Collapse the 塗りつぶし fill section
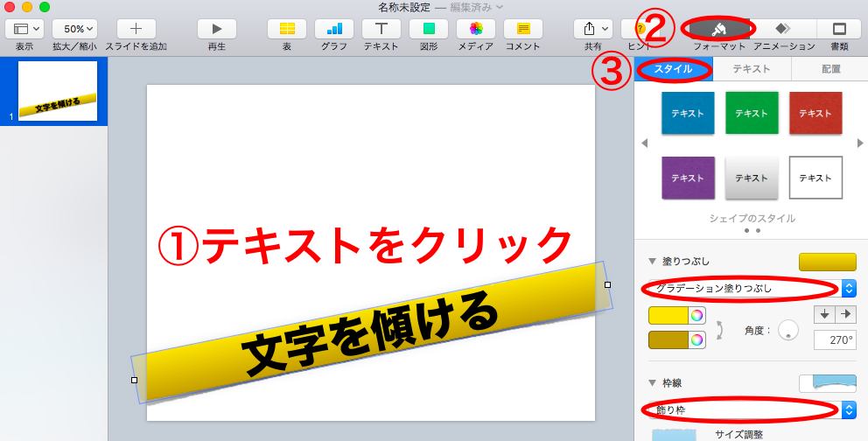This screenshot has height=441, width=868. 652,261
